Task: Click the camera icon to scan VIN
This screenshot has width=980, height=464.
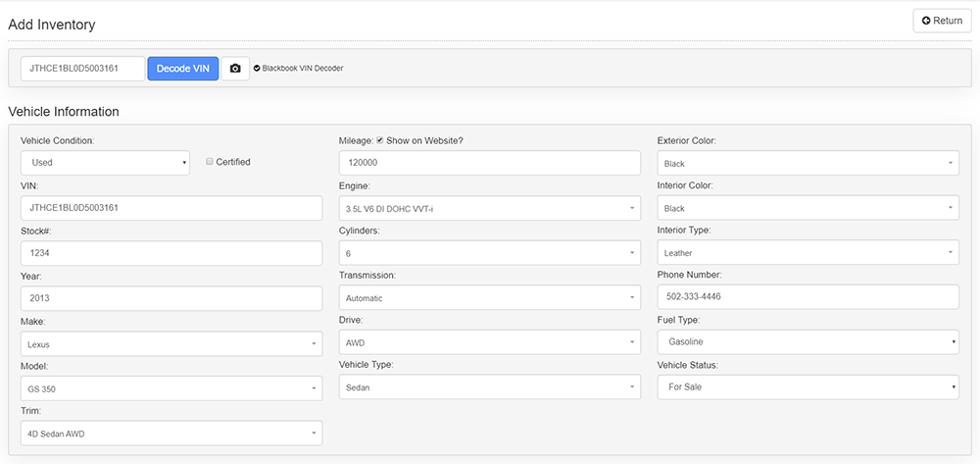Action: [x=235, y=69]
